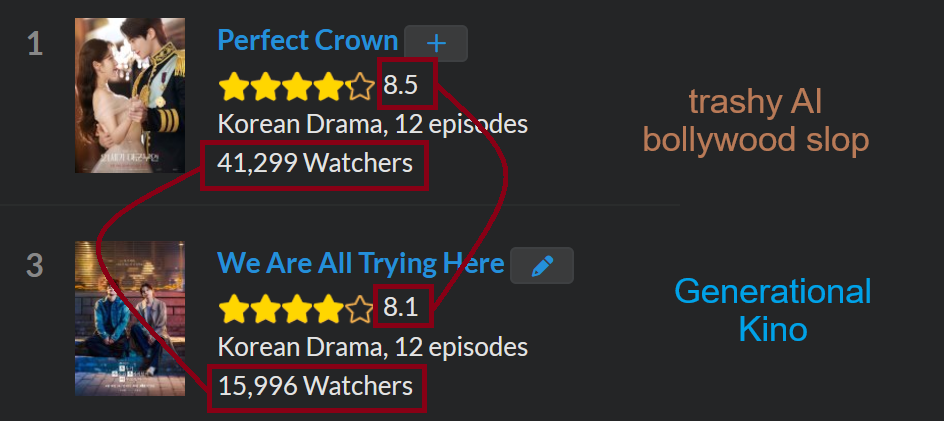The height and width of the screenshot is (421, 944).
Task: Click the empty fifth star of We Are All Trying Here
Action: [x=360, y=309]
